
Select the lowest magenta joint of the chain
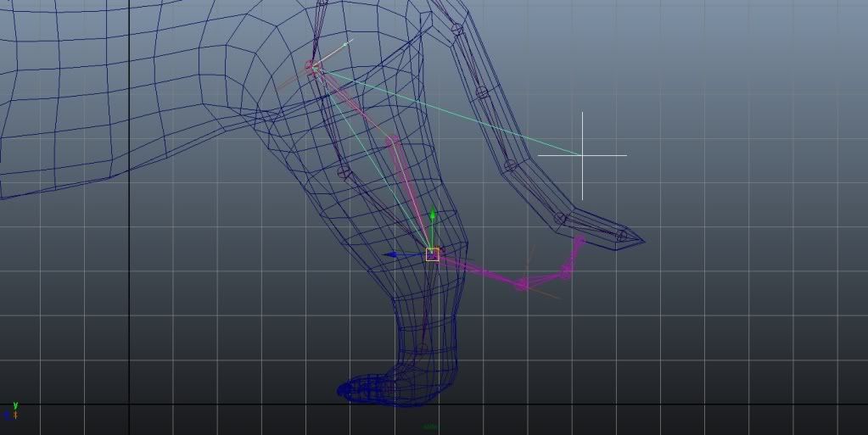coord(522,284)
